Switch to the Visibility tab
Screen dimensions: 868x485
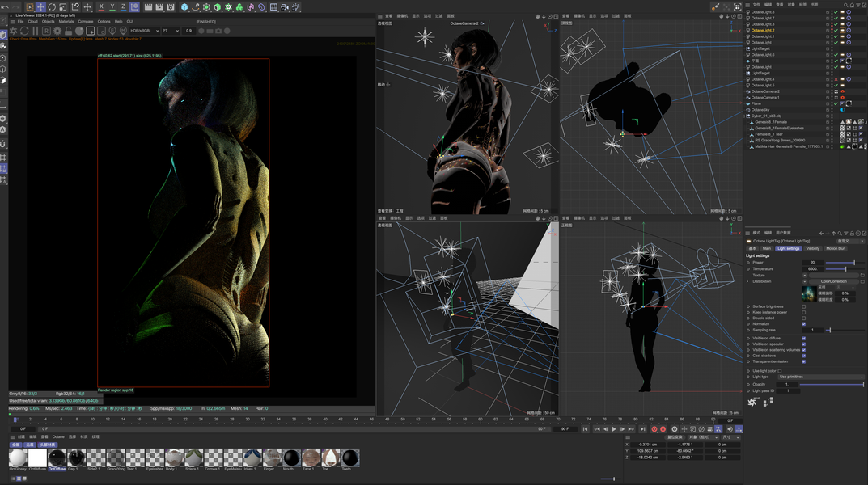812,248
